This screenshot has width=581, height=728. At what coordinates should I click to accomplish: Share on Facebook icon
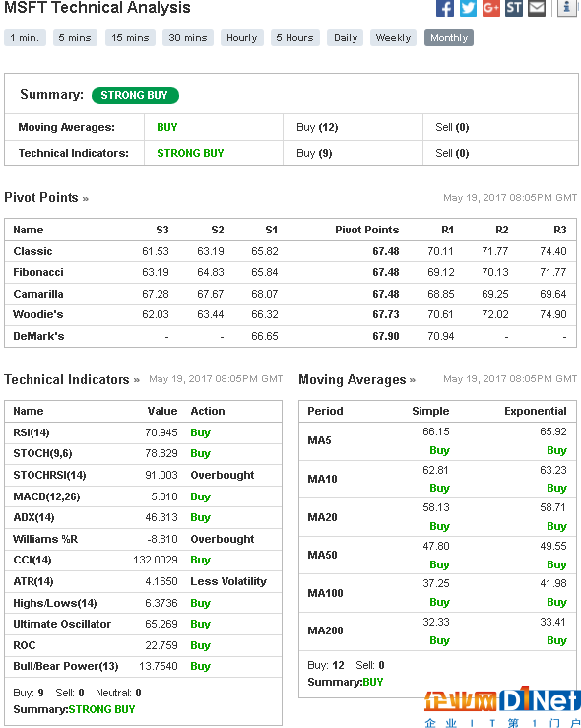pos(444,8)
